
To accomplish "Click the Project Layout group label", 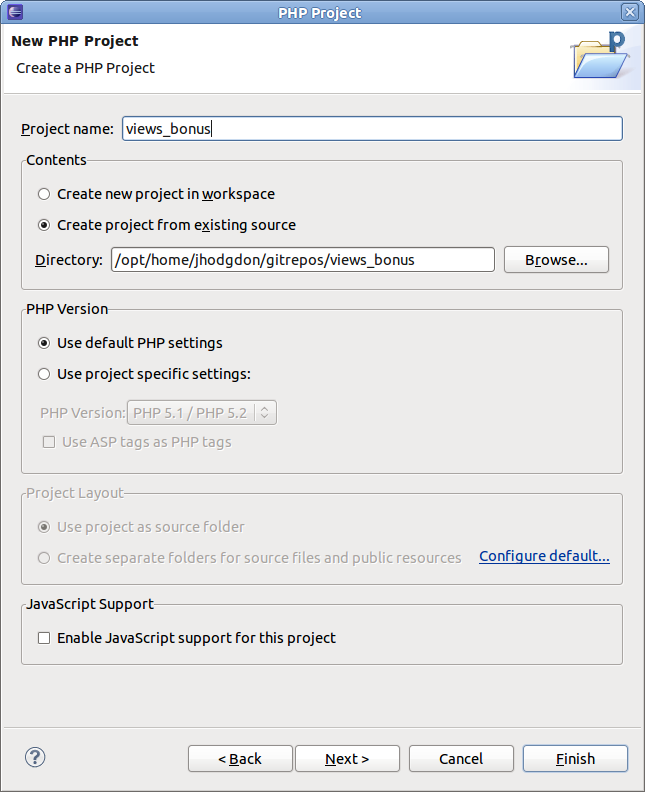I will tap(75, 493).
